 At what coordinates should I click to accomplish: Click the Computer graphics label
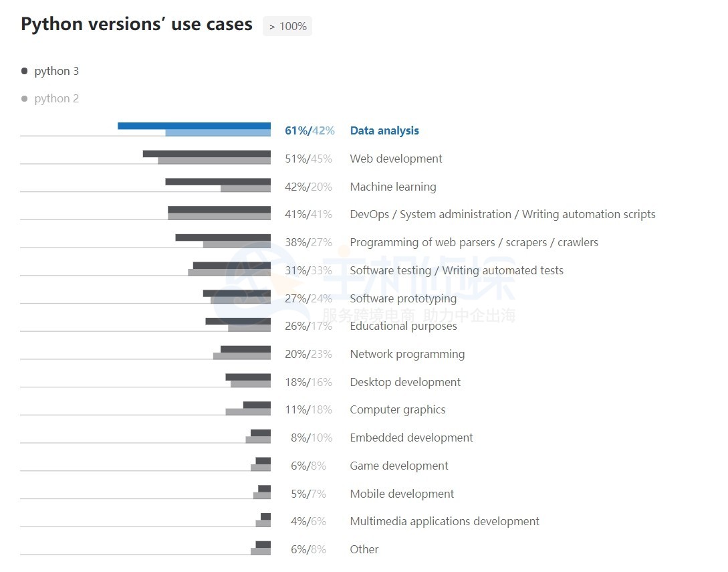click(398, 409)
